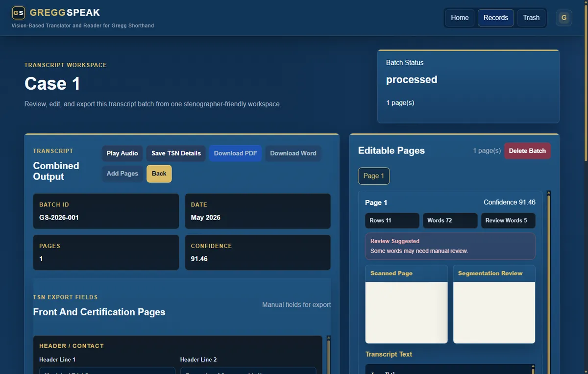Open the Trash section

pyautogui.click(x=531, y=18)
